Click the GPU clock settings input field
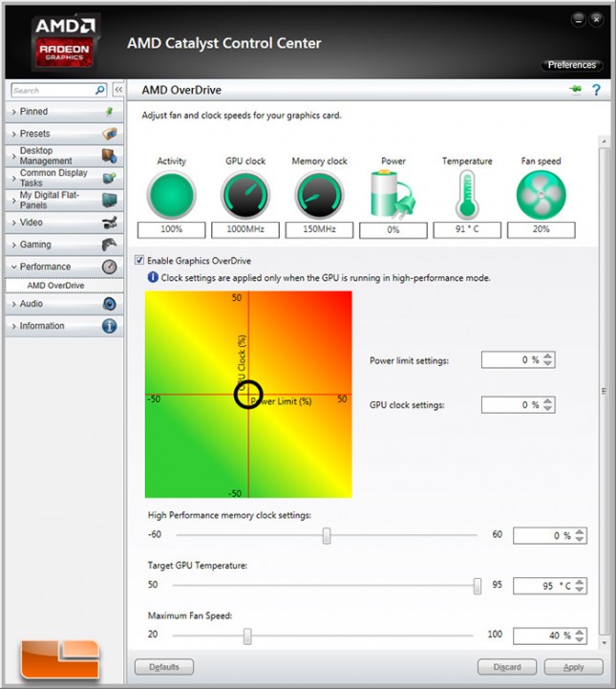The image size is (616, 689). point(518,404)
